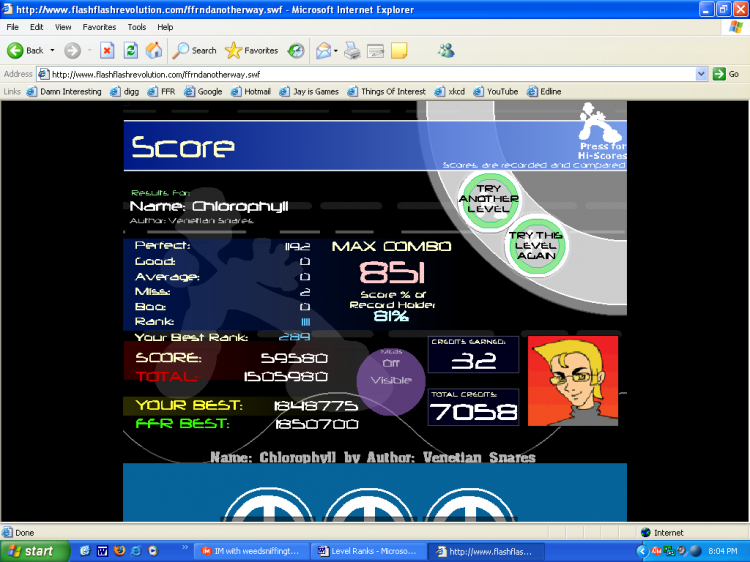This screenshot has height=562, width=750.
Task: Refresh the page with the Refresh icon
Action: 131,50
